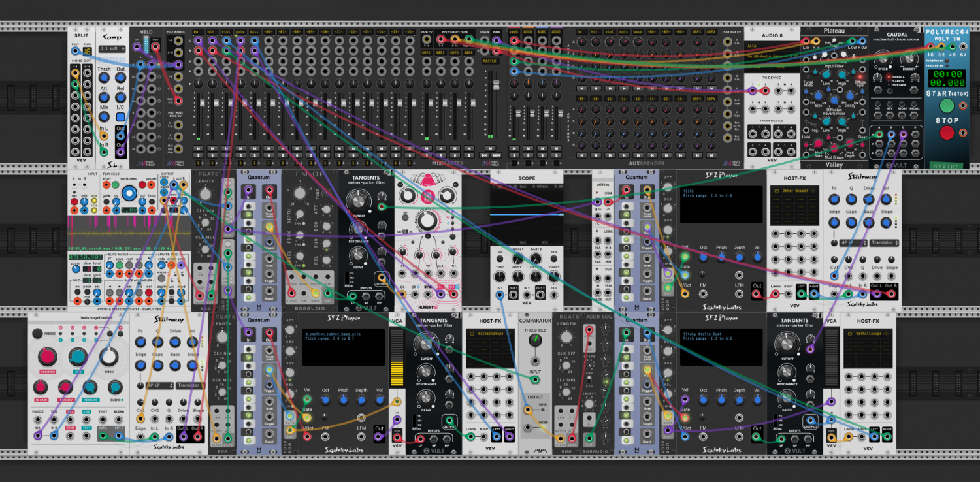Open the TISPk instrument display on SFZ Player
The width and height of the screenshot is (980, 482).
[721, 203]
